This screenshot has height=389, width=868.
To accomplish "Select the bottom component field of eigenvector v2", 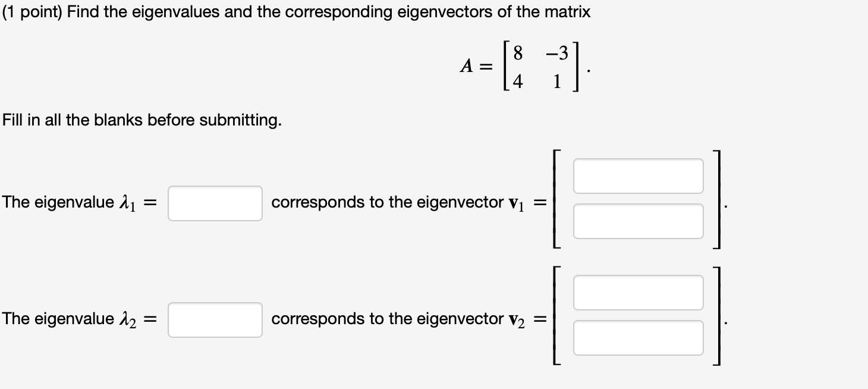I will [638, 337].
